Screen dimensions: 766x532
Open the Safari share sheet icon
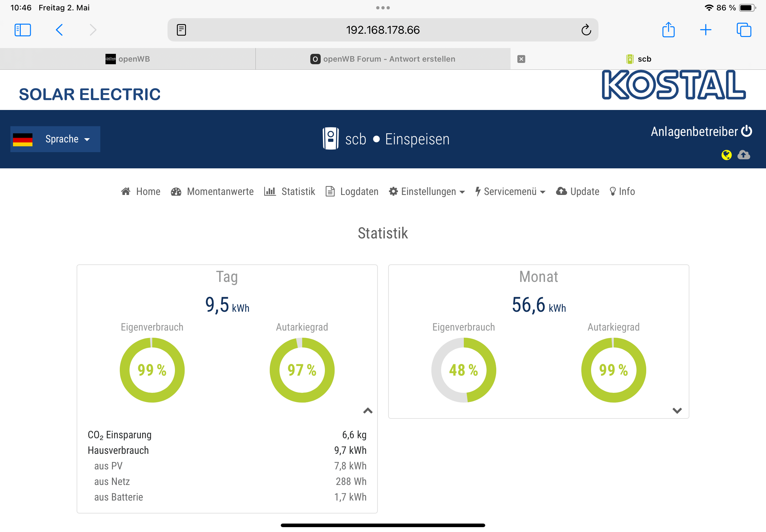[668, 30]
